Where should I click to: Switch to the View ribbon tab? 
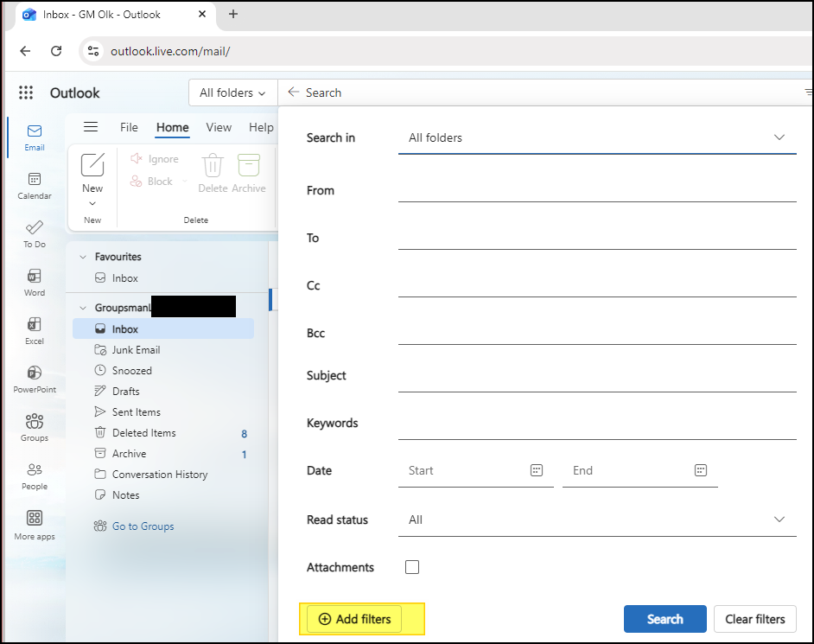tap(219, 127)
